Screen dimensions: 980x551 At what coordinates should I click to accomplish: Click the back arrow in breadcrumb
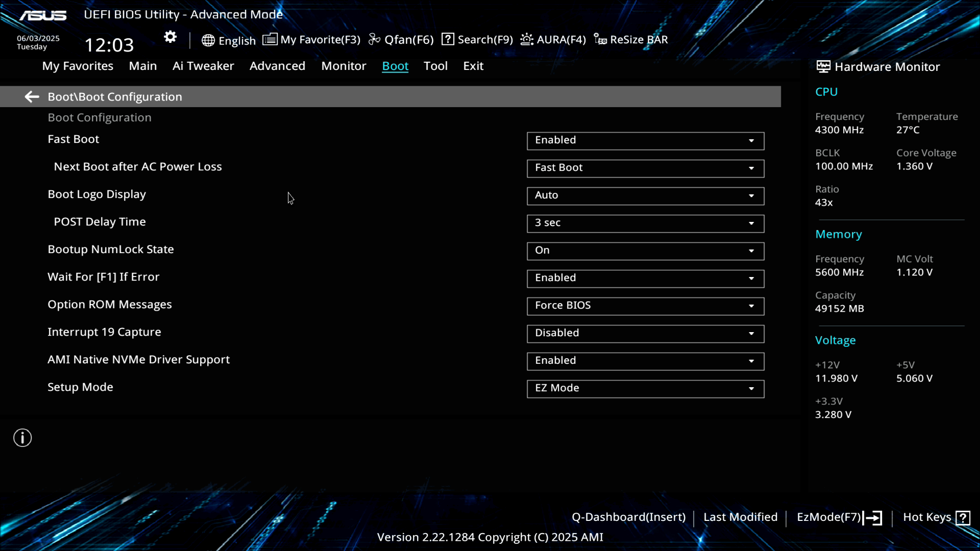click(x=32, y=97)
